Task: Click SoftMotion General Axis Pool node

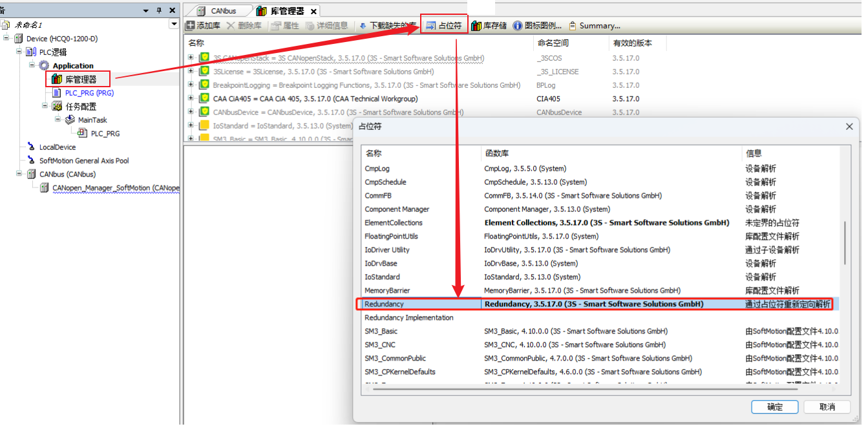Action: (x=84, y=161)
